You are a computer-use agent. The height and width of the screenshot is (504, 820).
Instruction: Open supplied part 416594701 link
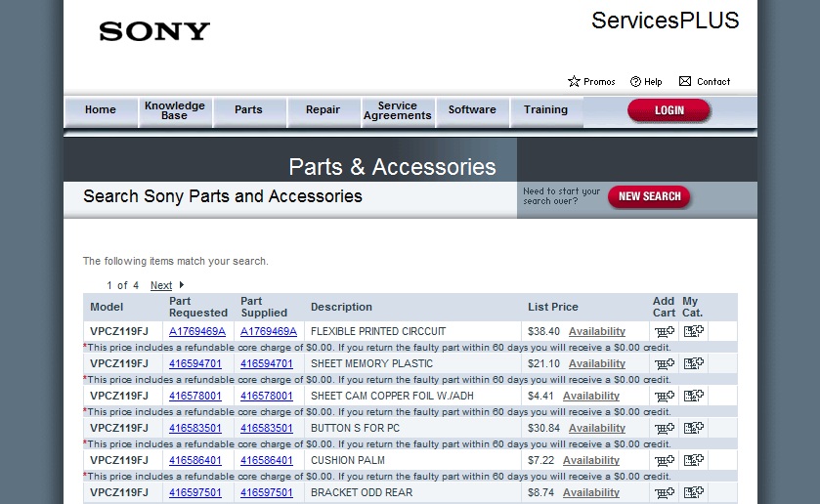coord(266,364)
